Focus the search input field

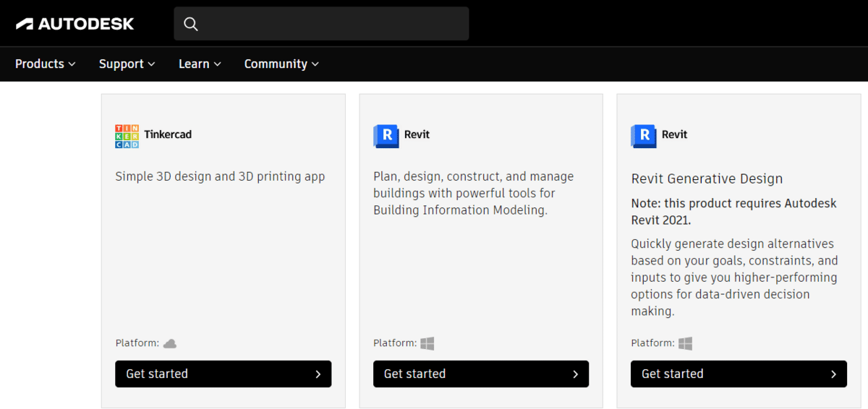pyautogui.click(x=321, y=24)
